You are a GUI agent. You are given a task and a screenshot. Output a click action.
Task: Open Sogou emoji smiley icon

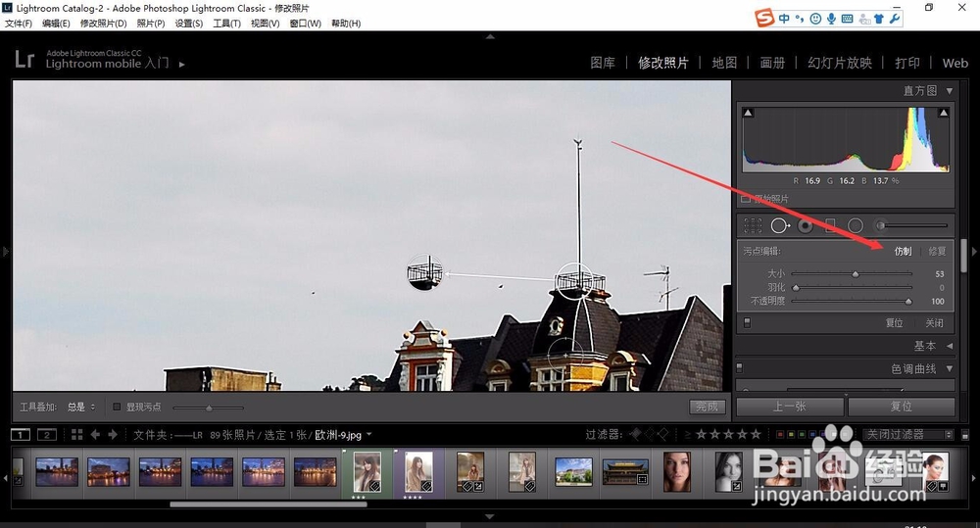coord(815,19)
